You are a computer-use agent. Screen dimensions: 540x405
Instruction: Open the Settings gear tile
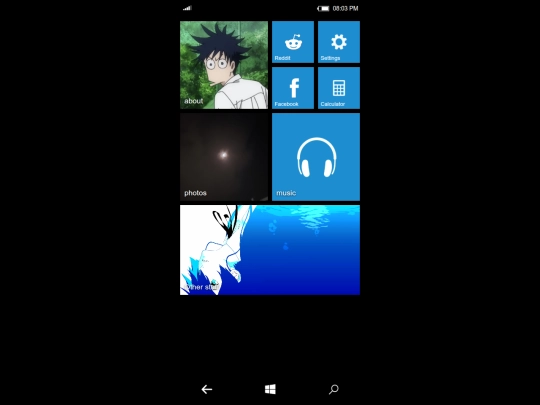339,42
